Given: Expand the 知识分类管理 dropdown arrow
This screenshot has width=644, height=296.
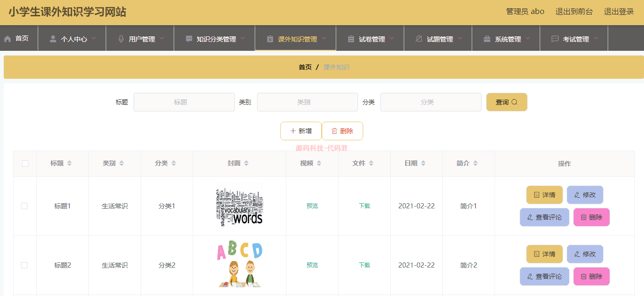Looking at the screenshot, I should coord(243,38).
